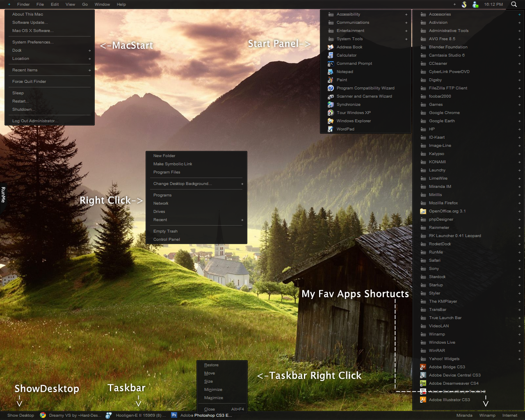Click the Adobe Bridge CS3 shortcut icon
Viewport: 525px width, 420px height.
tap(423, 367)
